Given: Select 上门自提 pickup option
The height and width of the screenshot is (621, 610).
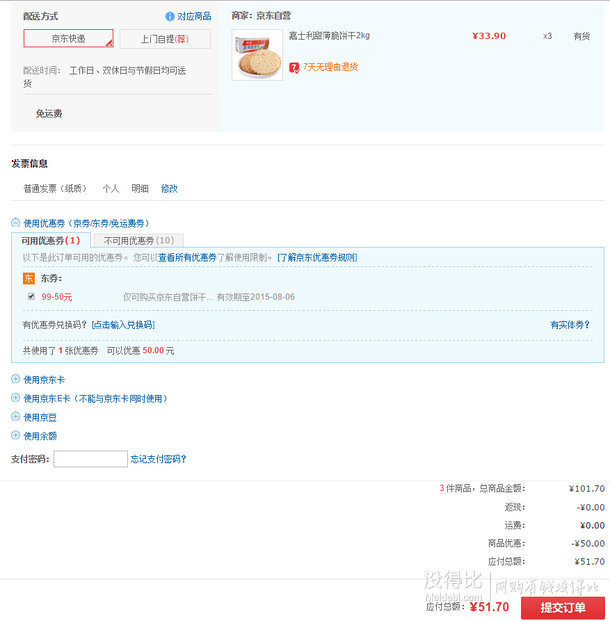Looking at the screenshot, I should [x=165, y=39].
